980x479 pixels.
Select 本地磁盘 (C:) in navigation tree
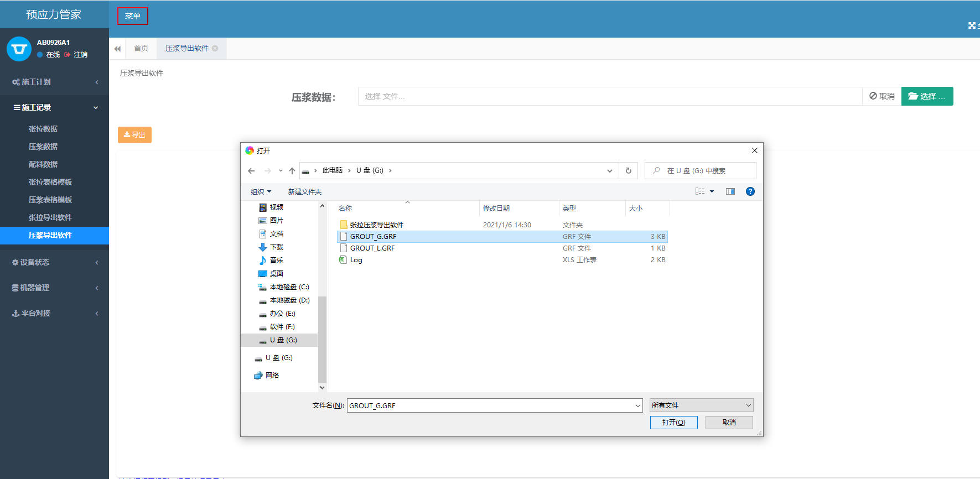point(289,287)
